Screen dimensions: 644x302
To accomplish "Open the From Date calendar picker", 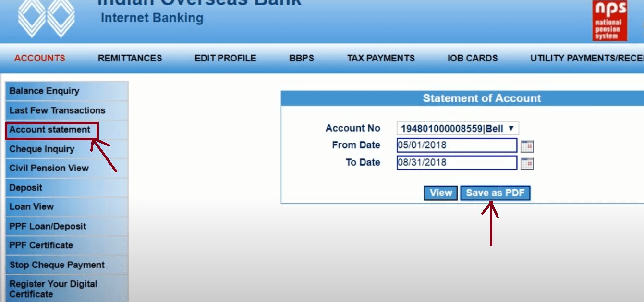I will [x=526, y=145].
